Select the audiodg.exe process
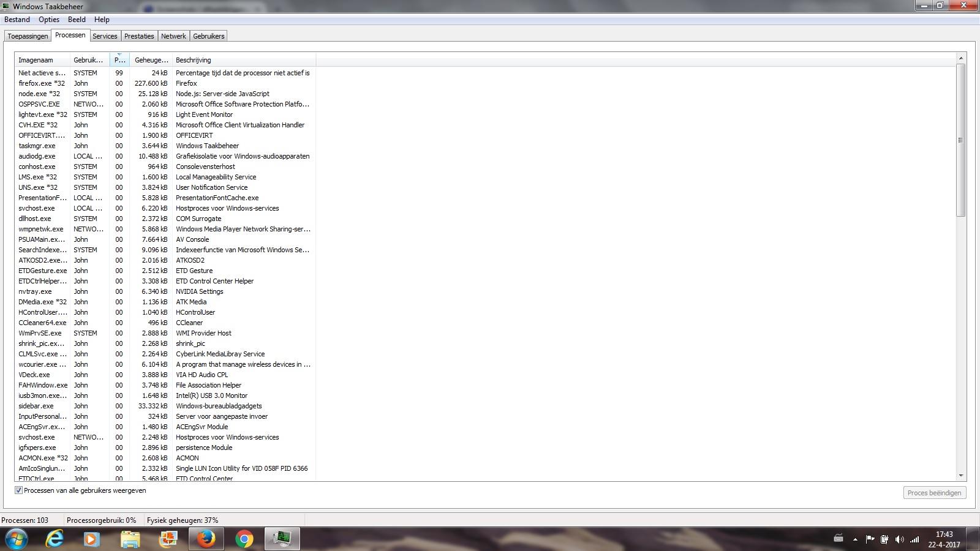Image resolution: width=980 pixels, height=551 pixels. (x=165, y=156)
